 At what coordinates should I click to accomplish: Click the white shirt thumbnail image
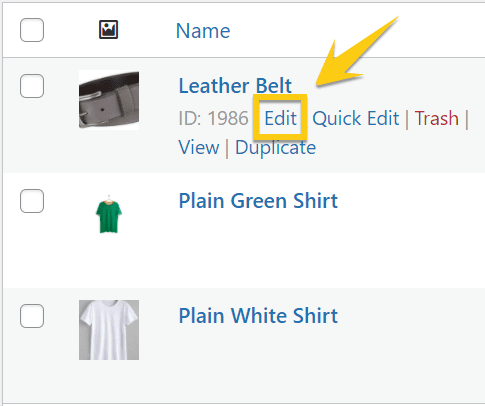coord(109,330)
